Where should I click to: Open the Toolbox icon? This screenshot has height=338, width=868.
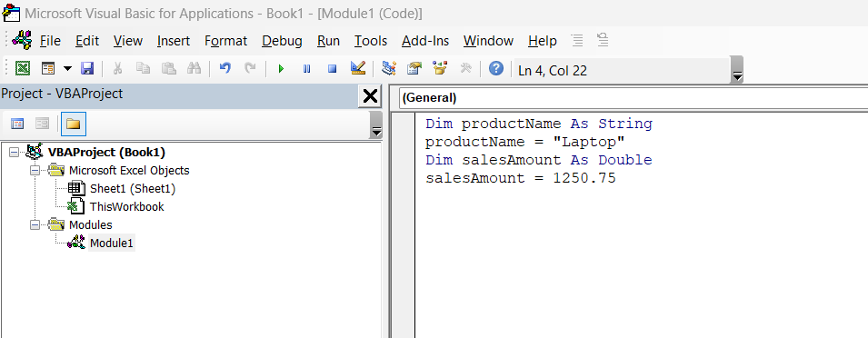click(x=466, y=68)
